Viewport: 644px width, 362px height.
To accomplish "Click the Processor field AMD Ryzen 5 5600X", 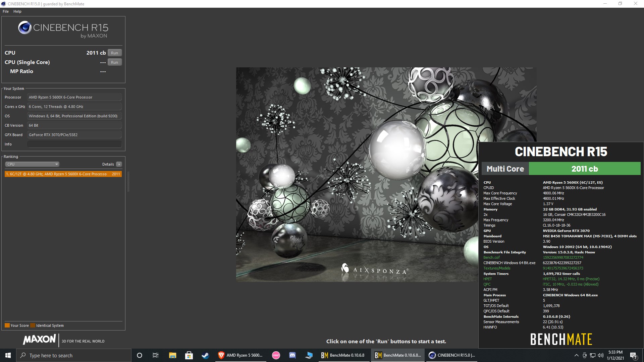I will (74, 97).
